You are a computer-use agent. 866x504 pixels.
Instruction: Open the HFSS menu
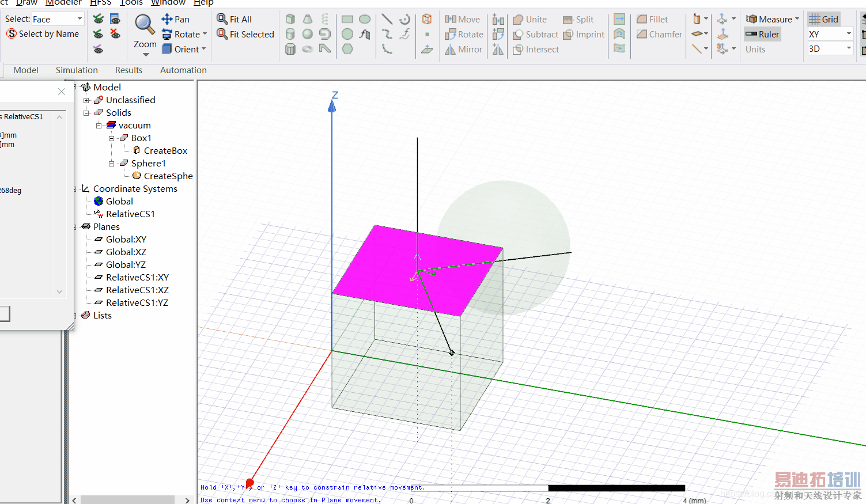(101, 3)
